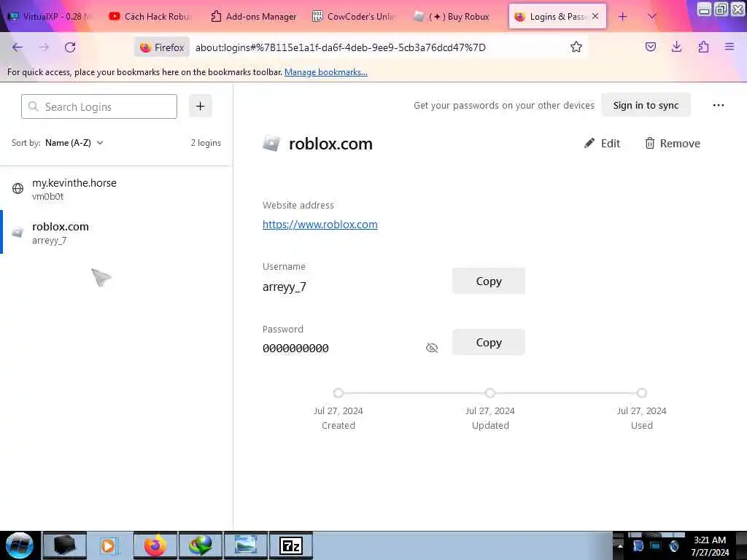Switch to the Buy Robux tab

(452, 16)
